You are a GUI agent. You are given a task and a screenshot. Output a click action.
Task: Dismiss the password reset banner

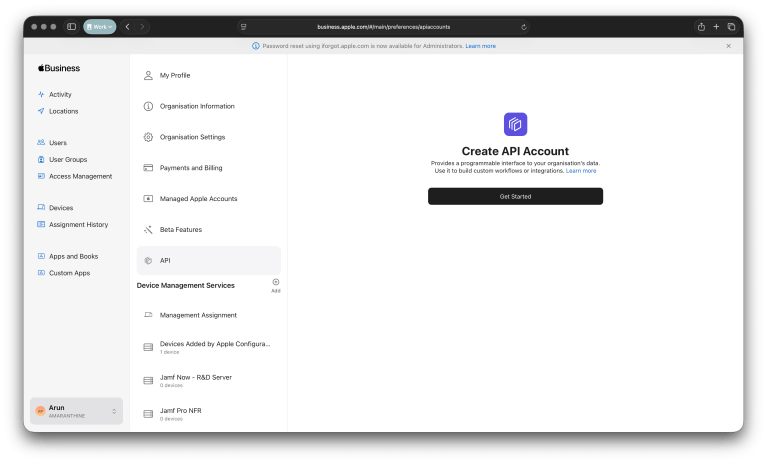(x=728, y=46)
